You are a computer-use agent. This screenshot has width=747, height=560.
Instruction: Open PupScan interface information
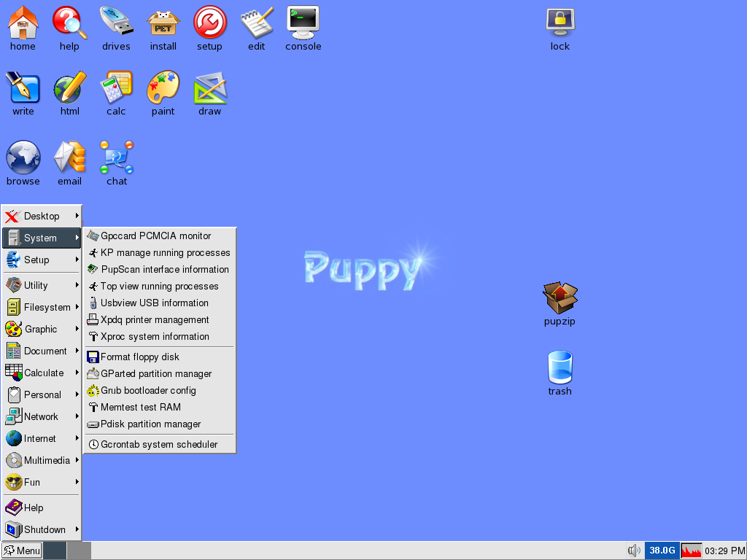(x=160, y=269)
